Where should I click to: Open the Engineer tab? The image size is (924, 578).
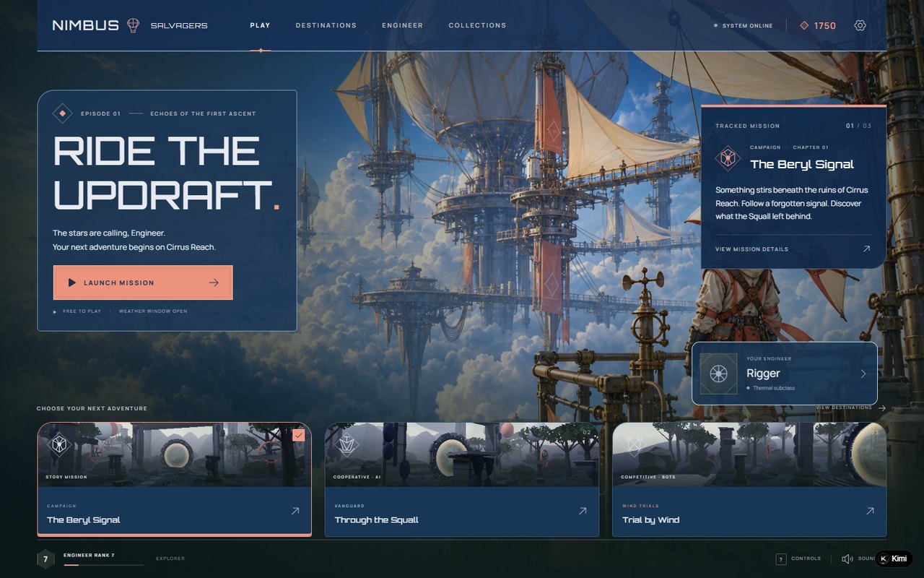pos(403,25)
